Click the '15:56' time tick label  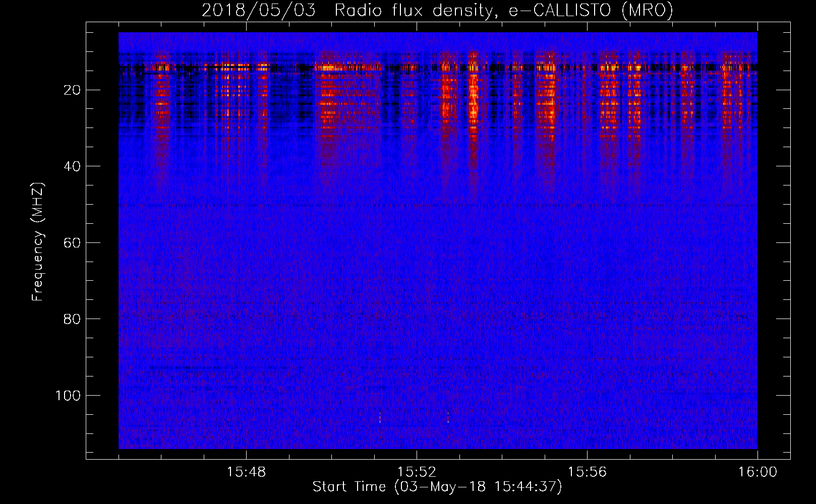tap(587, 472)
